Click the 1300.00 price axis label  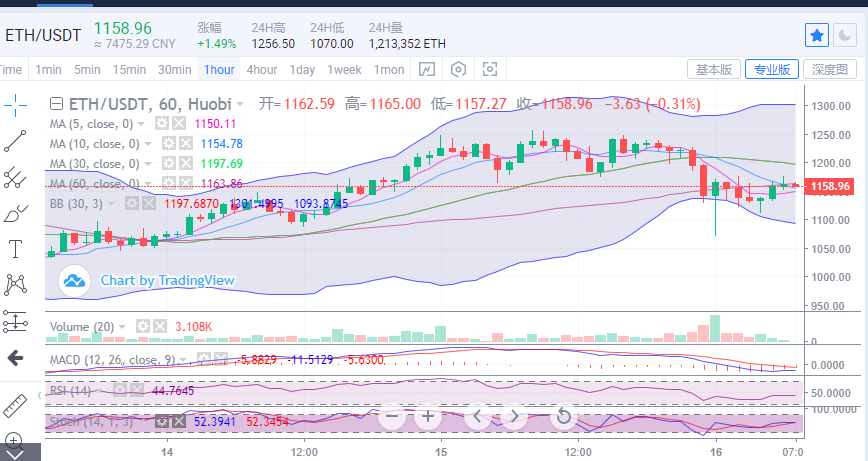coord(831,106)
